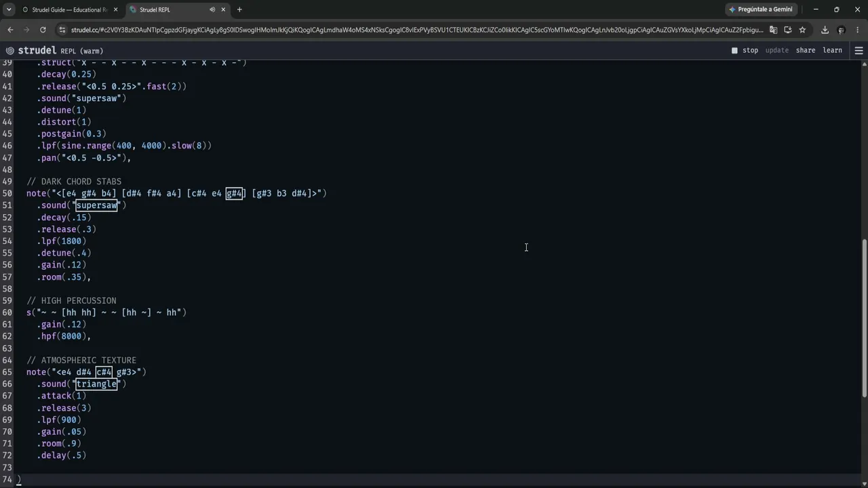The height and width of the screenshot is (488, 868).
Task: Go forward to next page
Action: [26, 30]
